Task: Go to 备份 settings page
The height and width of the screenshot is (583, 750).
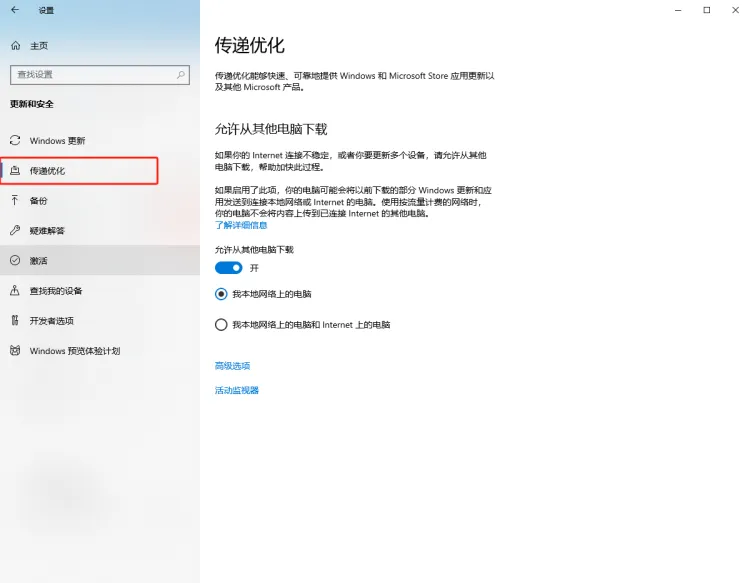Action: pos(100,200)
